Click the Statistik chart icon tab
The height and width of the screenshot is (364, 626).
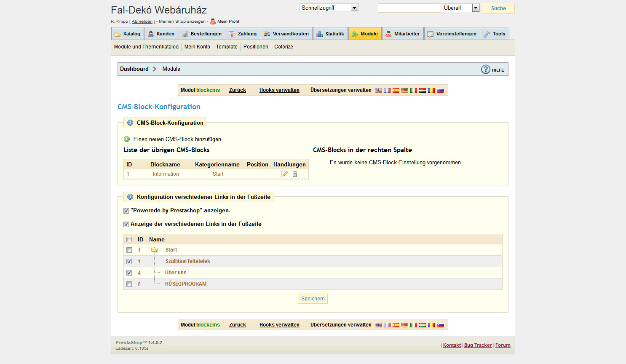[319, 34]
